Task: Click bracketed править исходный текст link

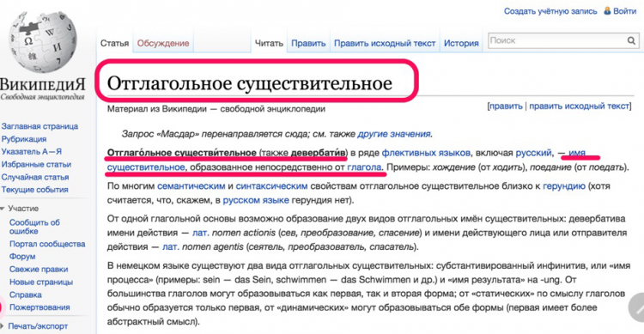Action: 579,106
